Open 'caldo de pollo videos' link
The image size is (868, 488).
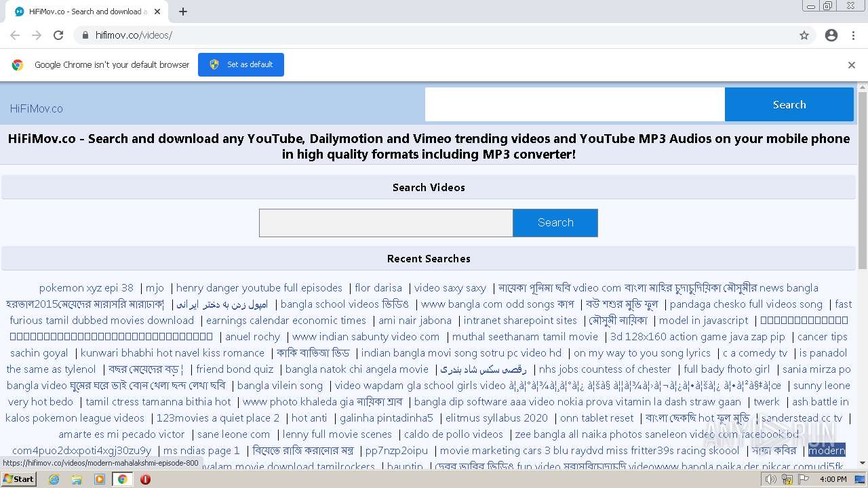point(454,434)
